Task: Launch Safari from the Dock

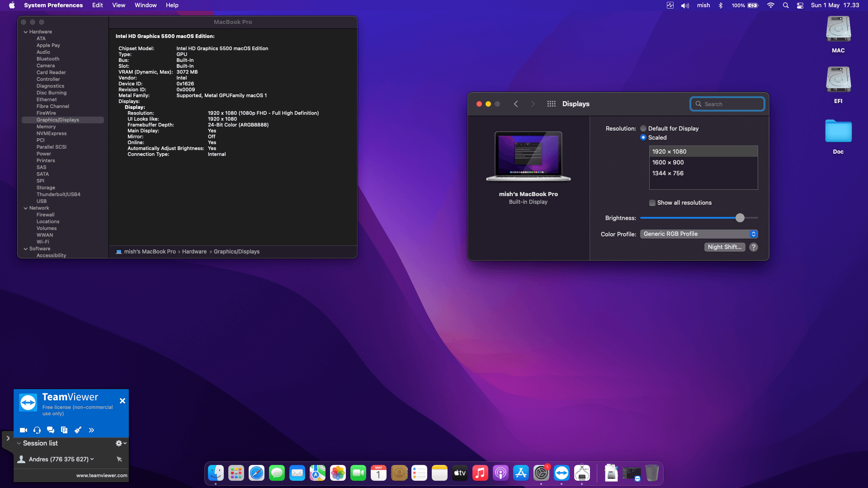Action: (256, 473)
